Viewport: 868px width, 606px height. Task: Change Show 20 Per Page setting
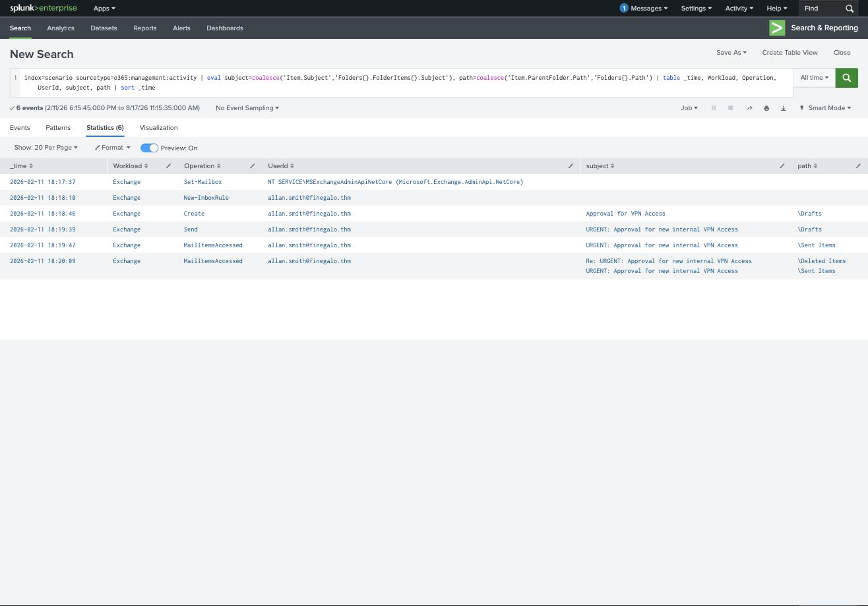46,148
